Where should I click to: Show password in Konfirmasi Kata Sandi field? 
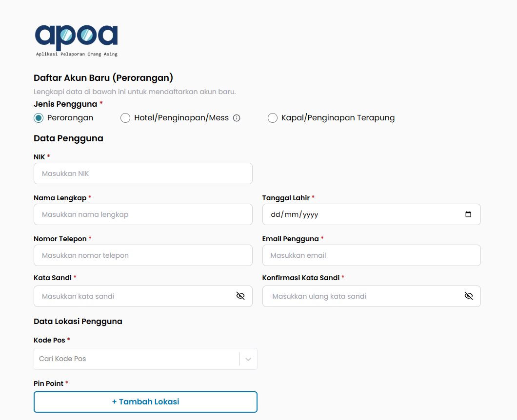pyautogui.click(x=469, y=296)
